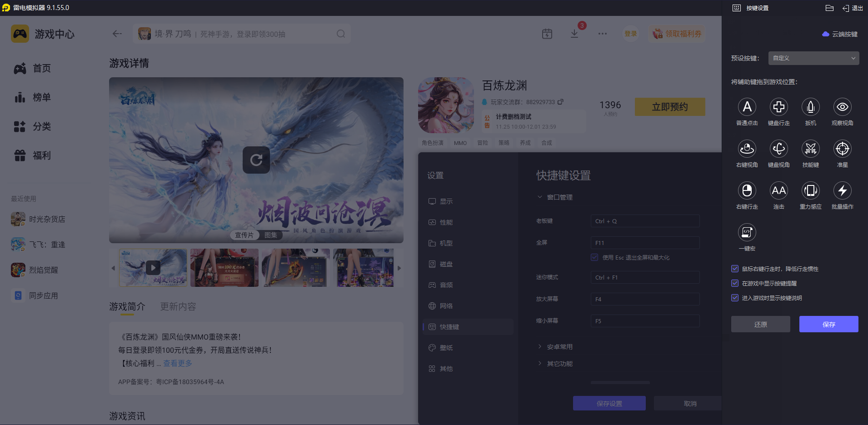This screenshot has height=425, width=868.
Task: Select the 准星 crosshair mapping icon
Action: (x=842, y=149)
